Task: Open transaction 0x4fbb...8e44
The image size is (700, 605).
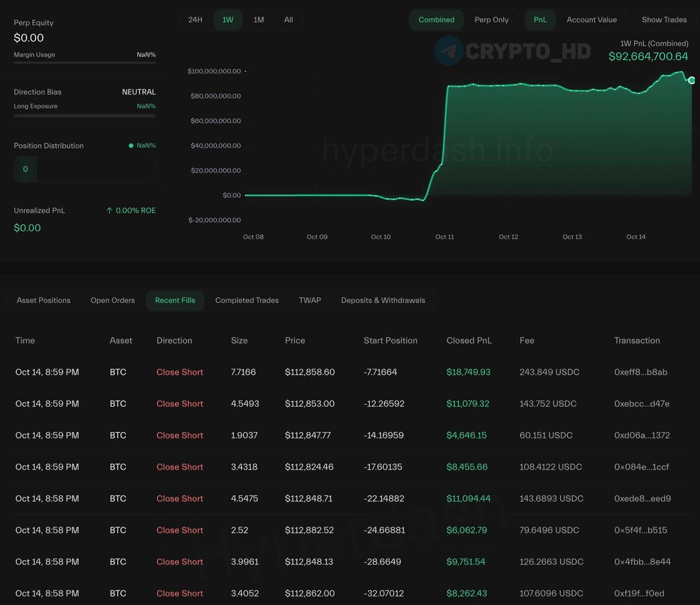Action: click(x=642, y=561)
